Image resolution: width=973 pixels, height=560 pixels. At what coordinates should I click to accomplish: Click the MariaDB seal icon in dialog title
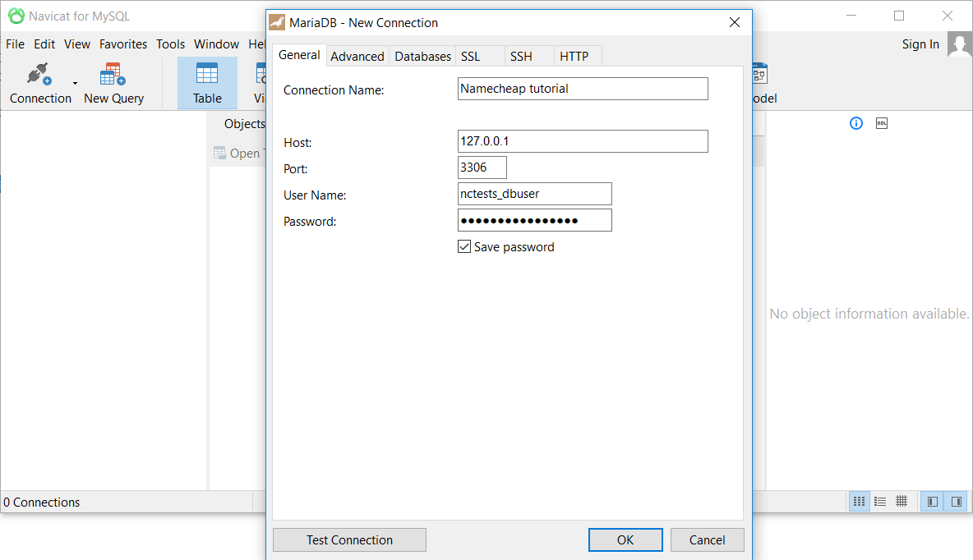(x=277, y=22)
